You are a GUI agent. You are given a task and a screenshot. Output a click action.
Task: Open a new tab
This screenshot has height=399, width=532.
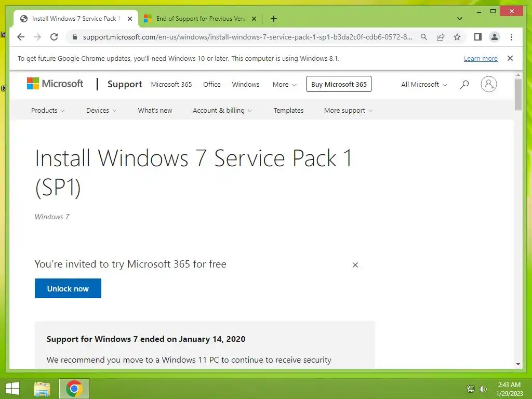tap(274, 19)
